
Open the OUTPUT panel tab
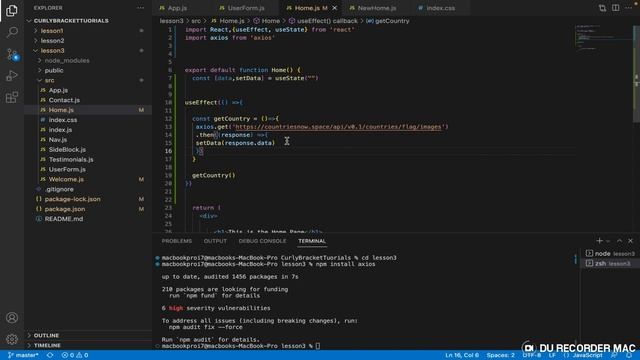[x=215, y=241]
